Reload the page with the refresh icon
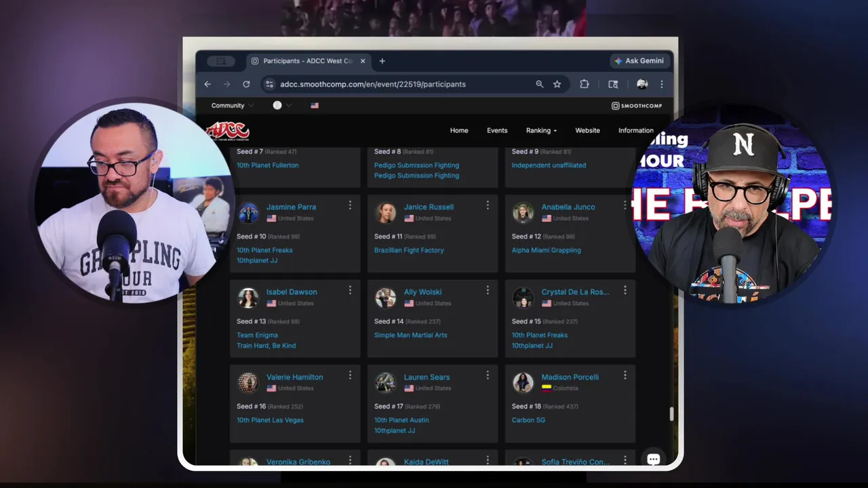868x488 pixels. pos(246,84)
